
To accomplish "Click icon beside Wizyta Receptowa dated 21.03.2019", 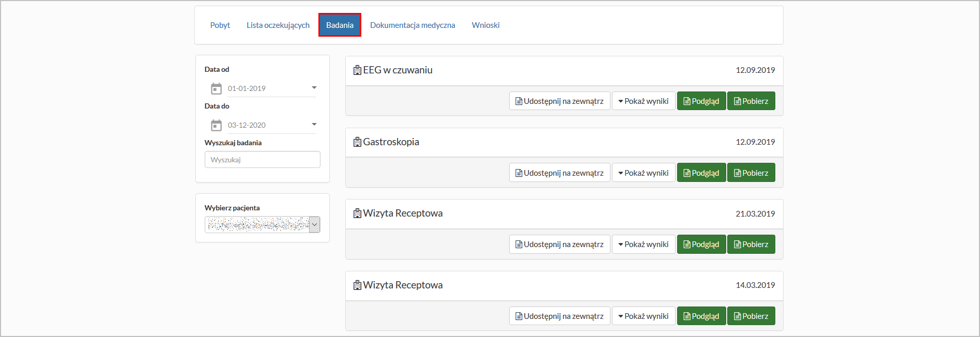I will tap(357, 213).
